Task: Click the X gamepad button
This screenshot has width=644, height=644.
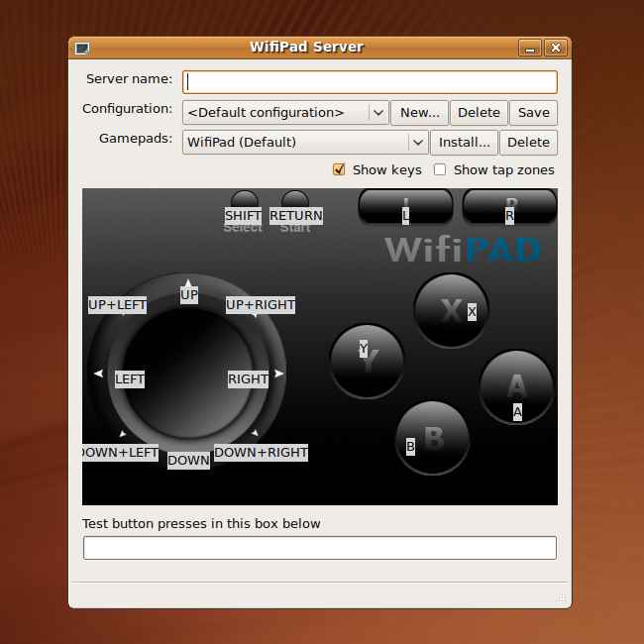Action: tap(452, 310)
